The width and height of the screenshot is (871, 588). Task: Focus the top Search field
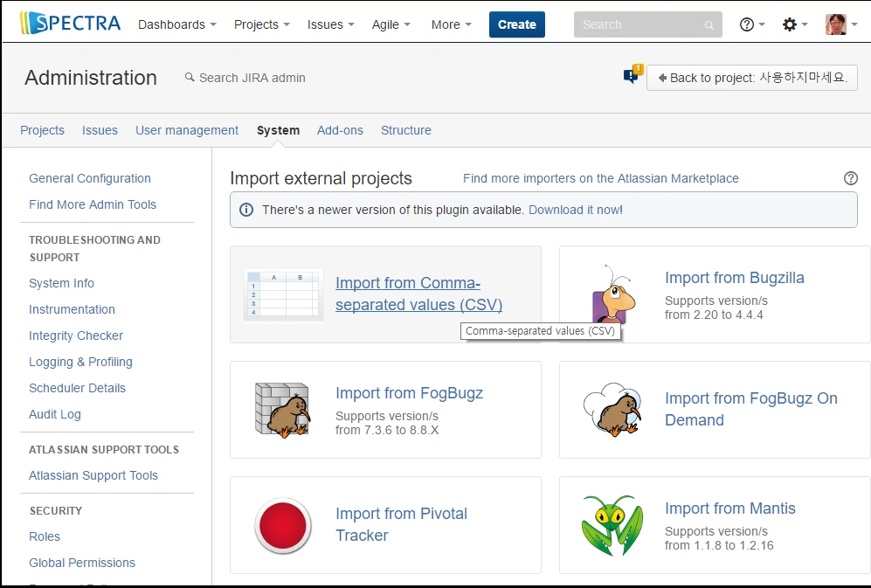tap(647, 24)
